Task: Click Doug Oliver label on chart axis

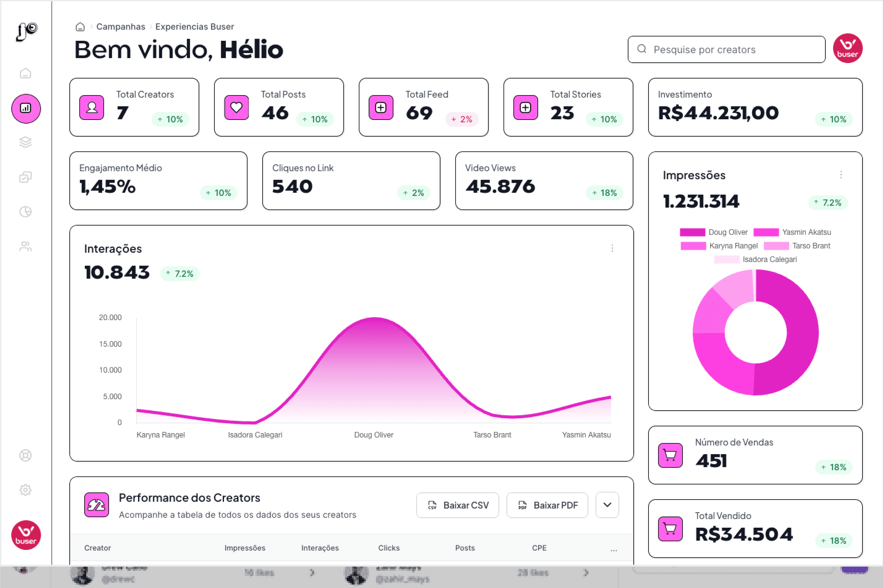Action: point(374,435)
